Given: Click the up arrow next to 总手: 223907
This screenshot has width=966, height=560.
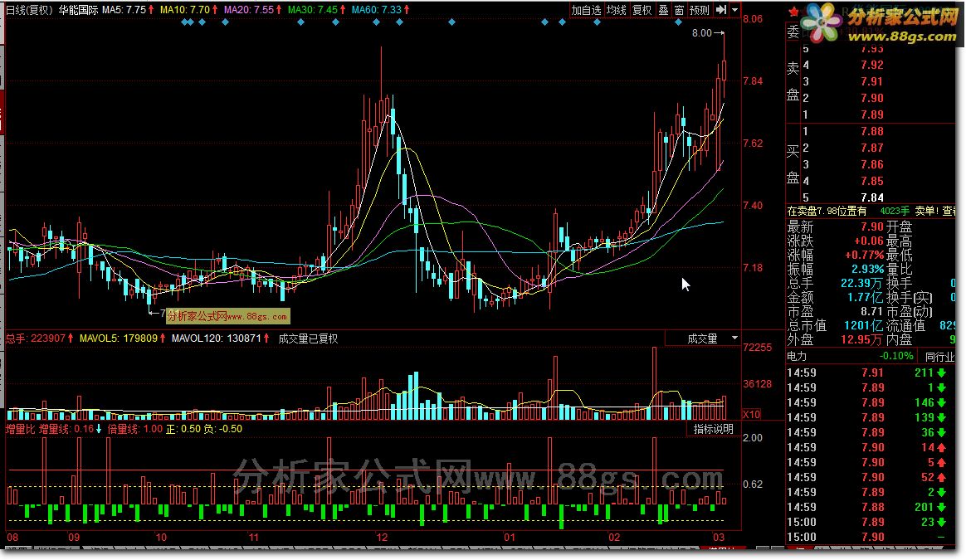Looking at the screenshot, I should coord(71,338).
